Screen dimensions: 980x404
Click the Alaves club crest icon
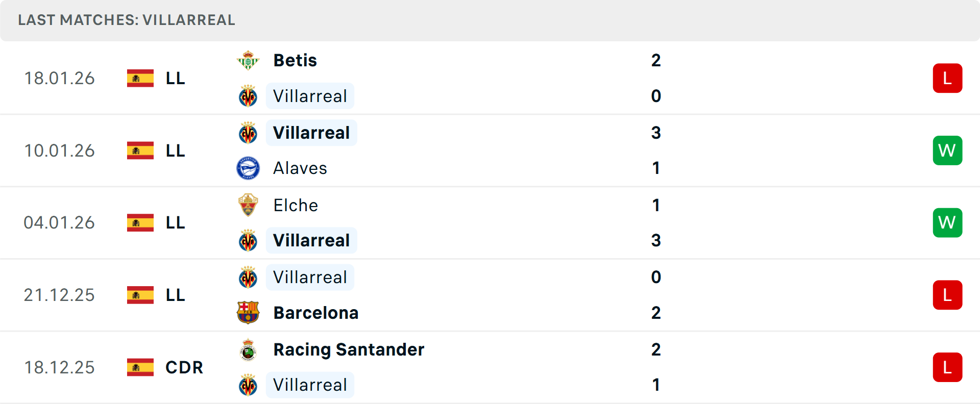coord(248,168)
